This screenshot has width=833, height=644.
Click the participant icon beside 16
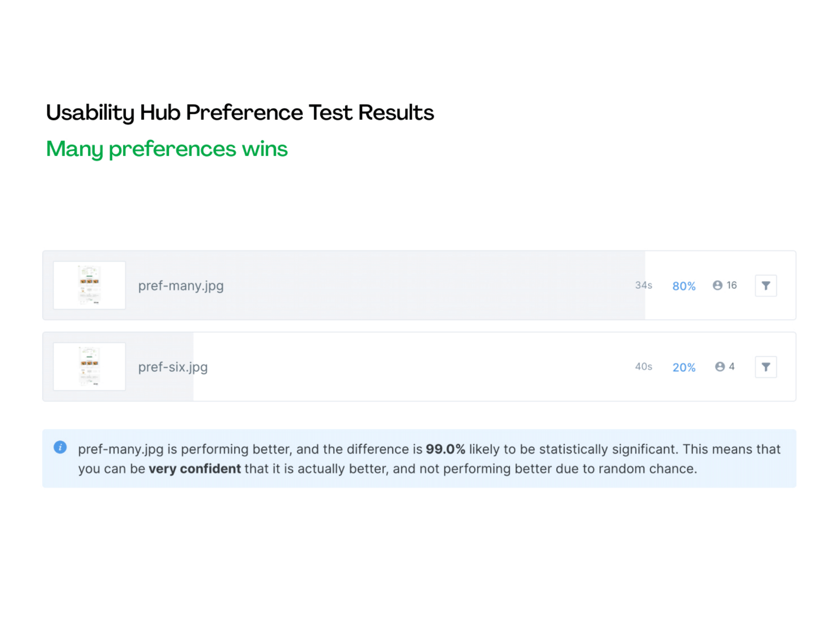[x=718, y=285]
